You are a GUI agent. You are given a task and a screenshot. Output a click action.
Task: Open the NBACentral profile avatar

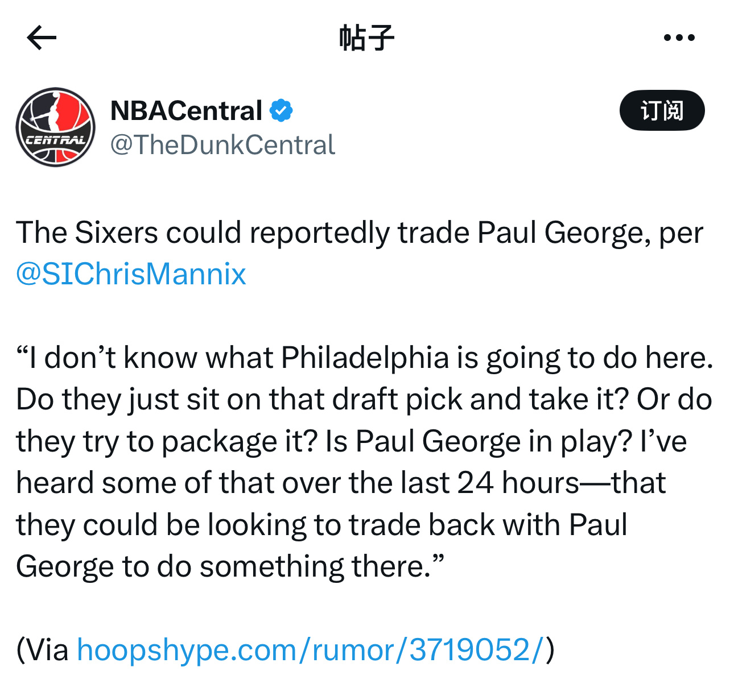56,127
